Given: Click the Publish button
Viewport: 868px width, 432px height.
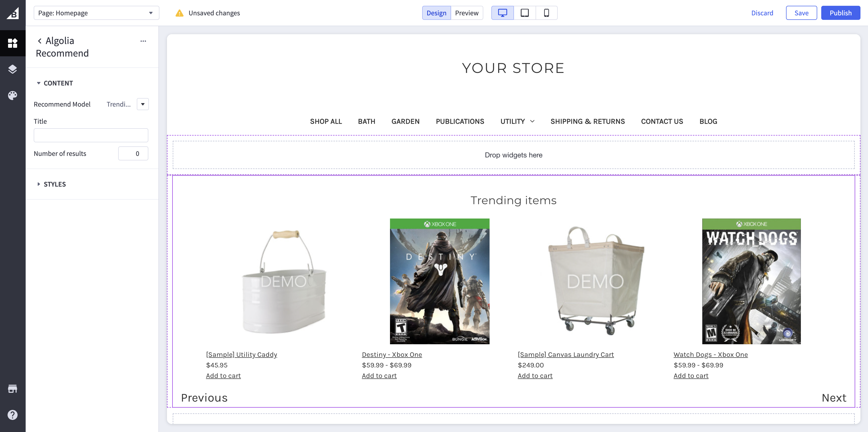Looking at the screenshot, I should [840, 12].
